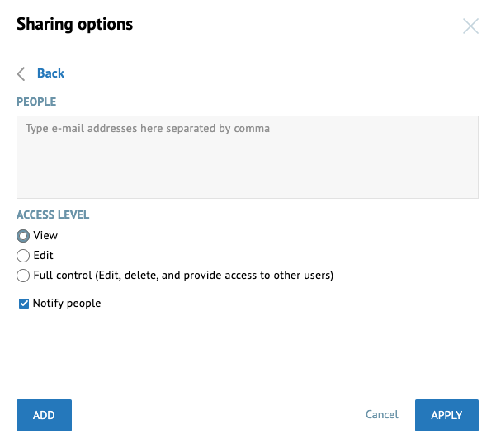Click the placeholder text in the e-mail field
The height and width of the screenshot is (448, 496).
click(x=148, y=129)
